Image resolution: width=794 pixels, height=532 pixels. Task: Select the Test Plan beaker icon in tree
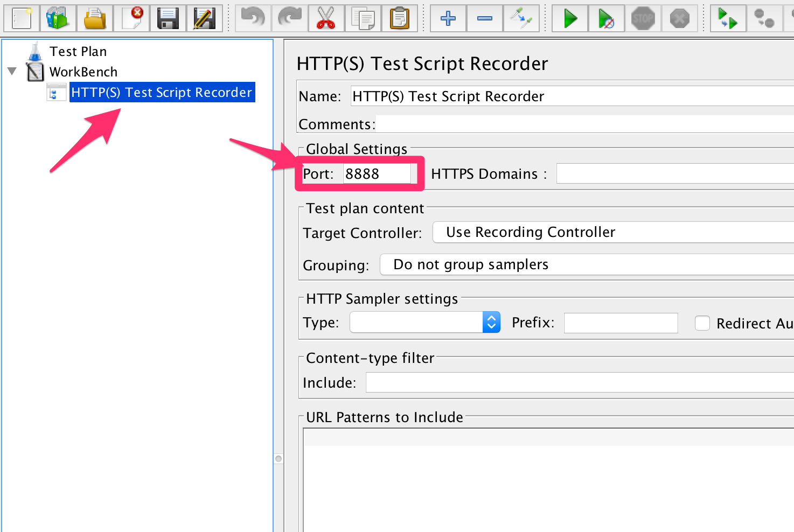[x=35, y=51]
